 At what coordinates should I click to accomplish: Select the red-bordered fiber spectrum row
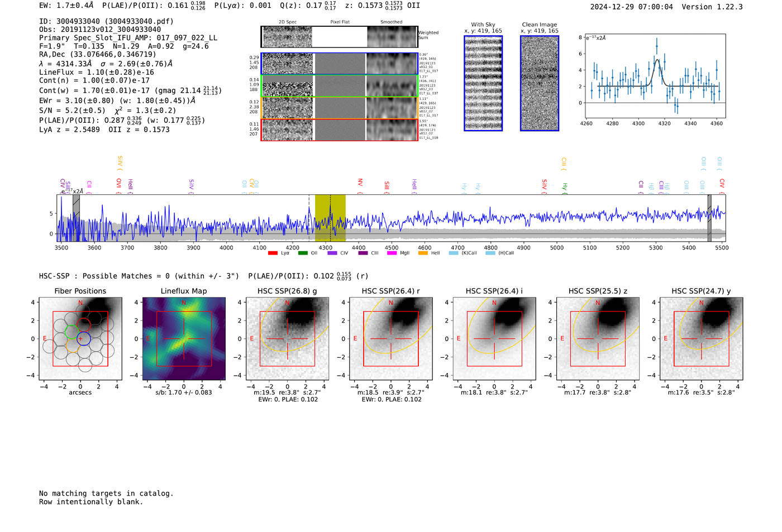[x=339, y=130]
